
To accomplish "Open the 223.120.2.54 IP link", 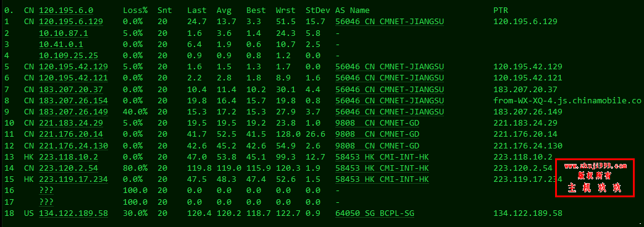I will [69, 168].
